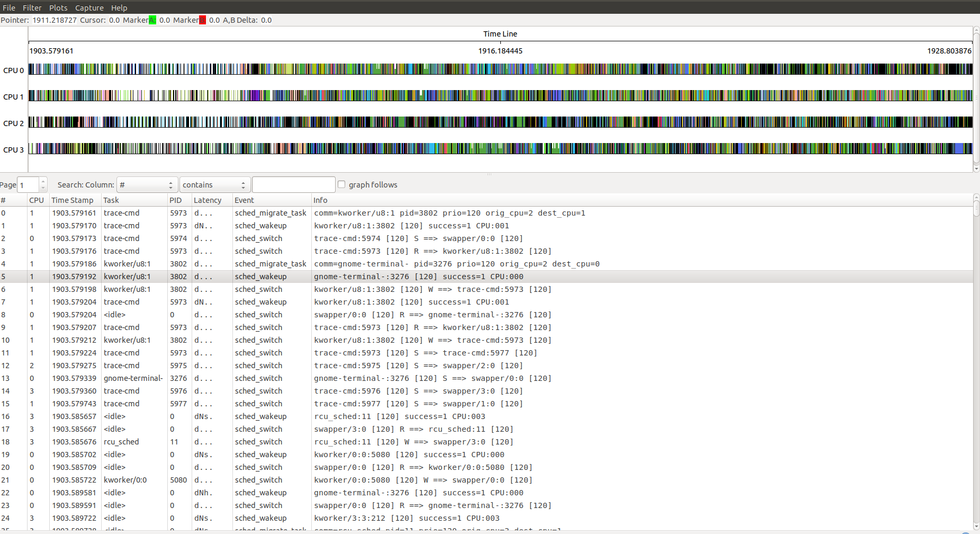Click the CPU 3 timeline graph
Image resolution: width=980 pixels, height=534 pixels.
476,149
